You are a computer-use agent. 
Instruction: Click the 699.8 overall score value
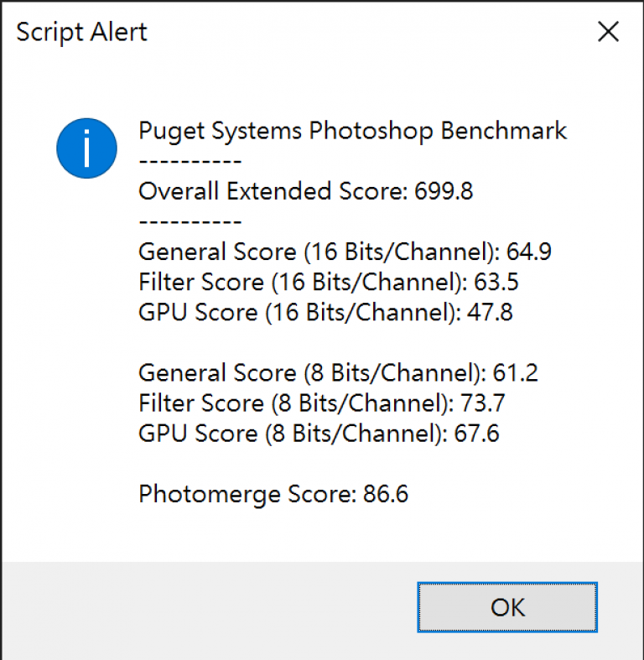click(444, 191)
